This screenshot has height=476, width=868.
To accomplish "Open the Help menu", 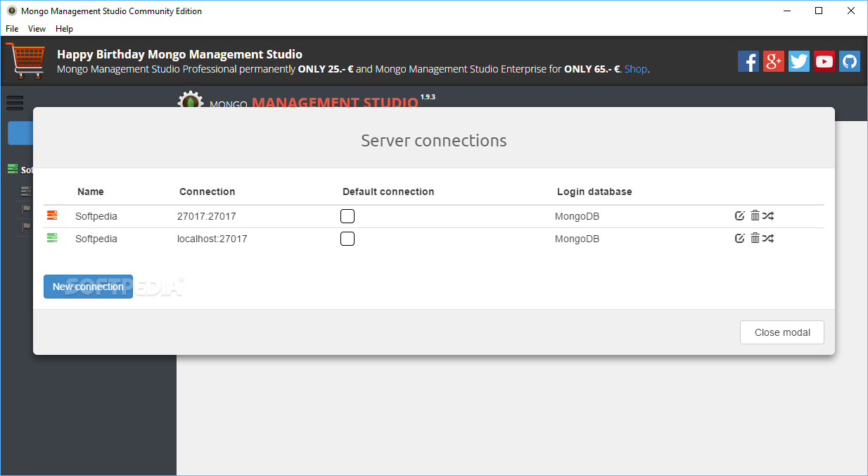I will [x=64, y=29].
